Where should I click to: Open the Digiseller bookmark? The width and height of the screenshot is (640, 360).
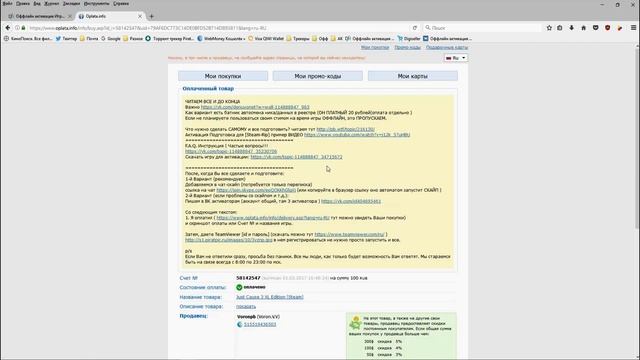409,39
